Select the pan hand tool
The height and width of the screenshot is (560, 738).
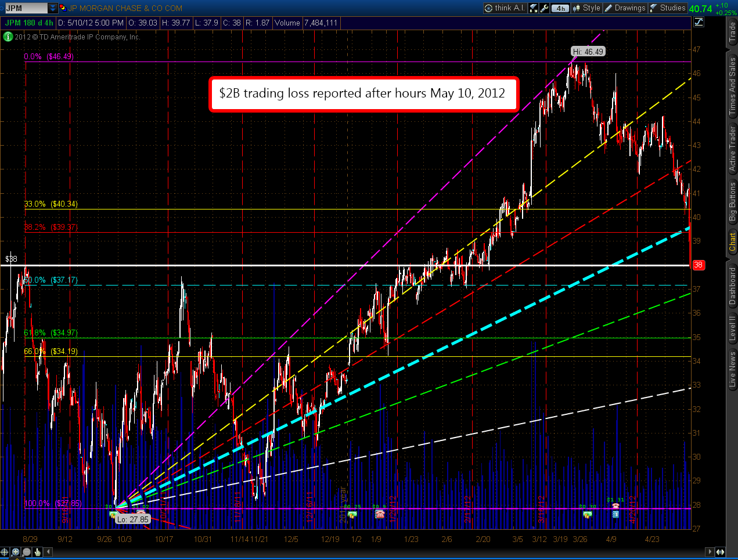[37, 552]
